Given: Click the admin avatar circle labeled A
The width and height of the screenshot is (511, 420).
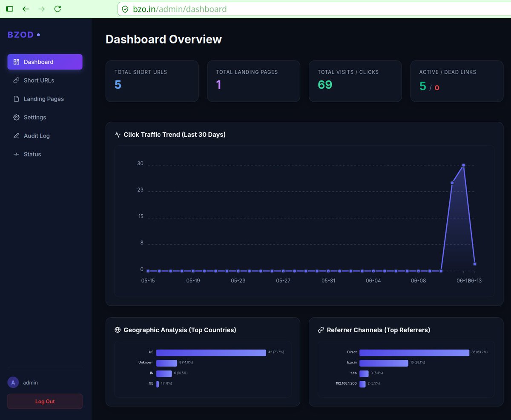Looking at the screenshot, I should 13,383.
